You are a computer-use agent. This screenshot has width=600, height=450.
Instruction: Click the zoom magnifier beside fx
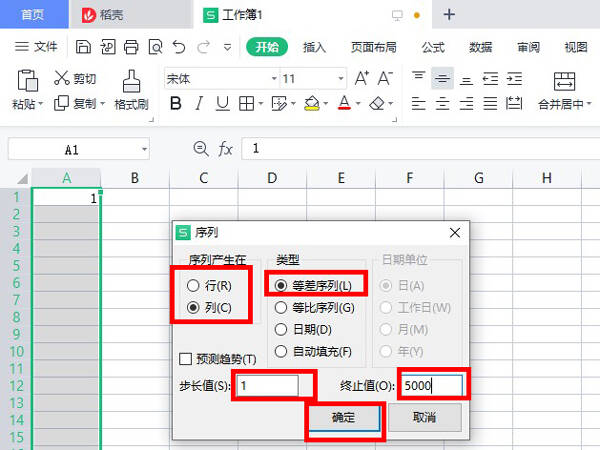(x=201, y=149)
